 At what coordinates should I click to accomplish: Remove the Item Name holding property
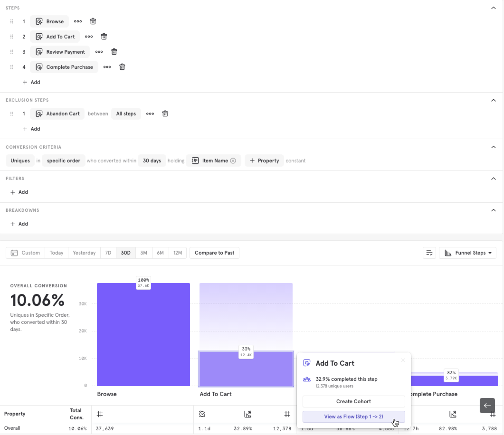(x=233, y=161)
